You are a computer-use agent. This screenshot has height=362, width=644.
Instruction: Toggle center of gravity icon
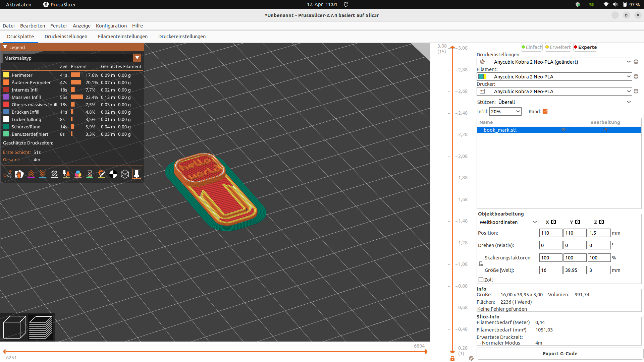(113, 174)
